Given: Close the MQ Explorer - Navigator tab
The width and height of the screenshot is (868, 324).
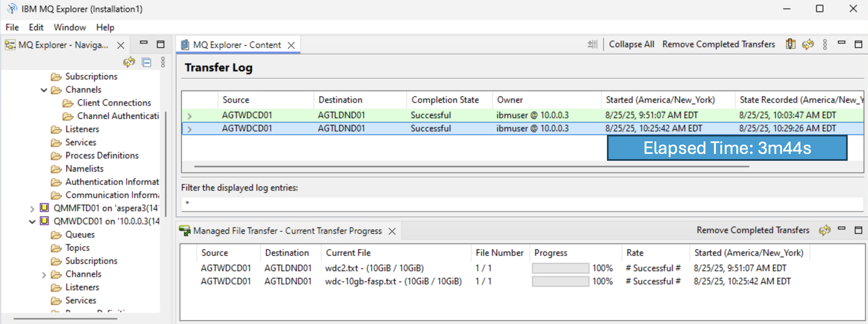Looking at the screenshot, I should coord(121,45).
